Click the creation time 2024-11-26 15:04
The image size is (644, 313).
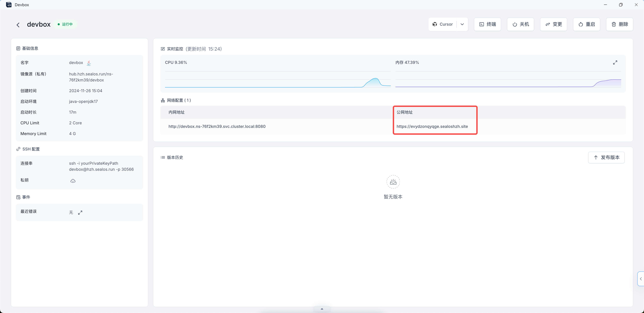(86, 91)
